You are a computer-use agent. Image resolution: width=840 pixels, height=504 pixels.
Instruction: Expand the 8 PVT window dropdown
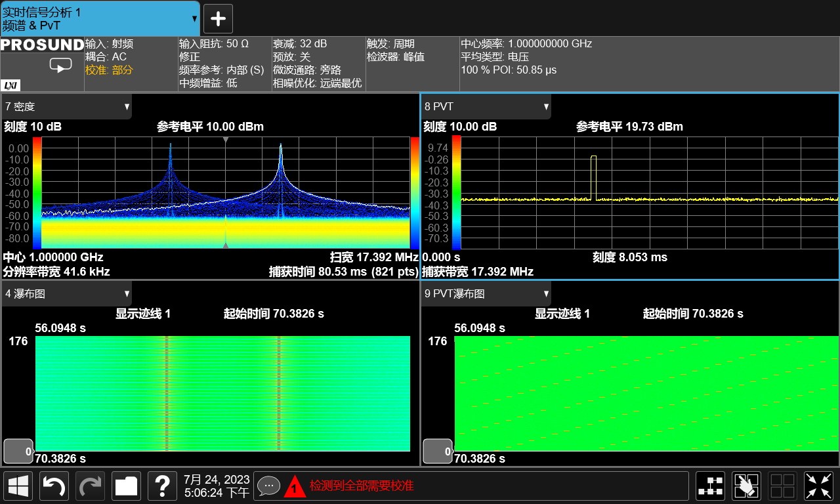(x=486, y=106)
